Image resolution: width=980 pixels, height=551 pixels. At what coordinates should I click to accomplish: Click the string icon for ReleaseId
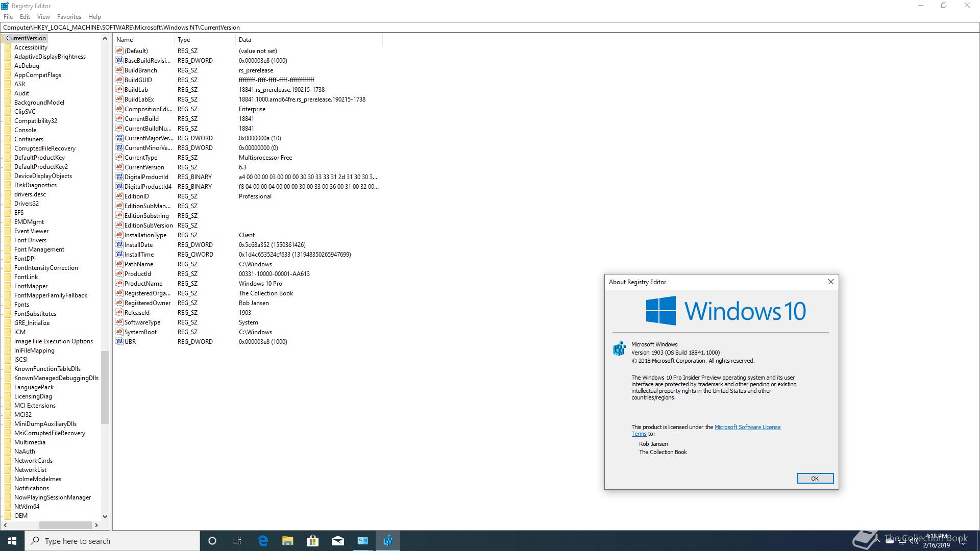(119, 313)
